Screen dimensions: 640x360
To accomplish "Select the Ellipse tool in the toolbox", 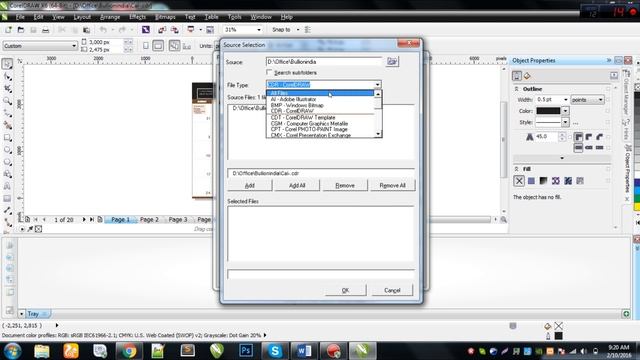I will pos(7,150).
